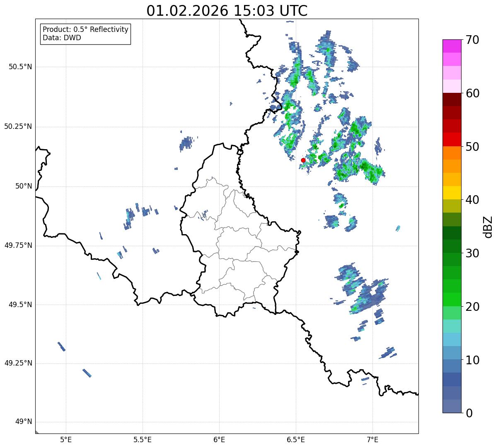The width and height of the screenshot is (498, 448).
Task: Click the 5°E longitude label
Action: pyautogui.click(x=66, y=439)
